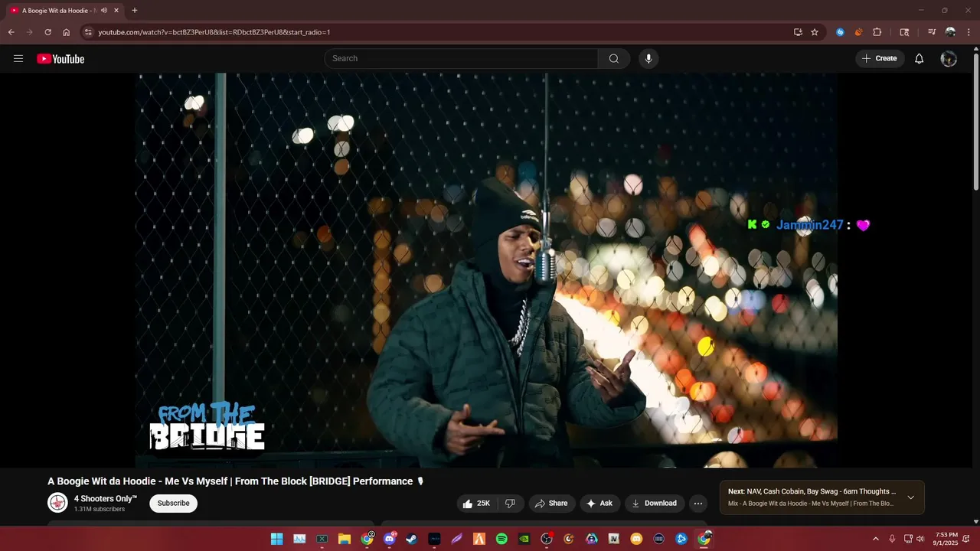Click the video player to pause

pyautogui.click(x=486, y=269)
